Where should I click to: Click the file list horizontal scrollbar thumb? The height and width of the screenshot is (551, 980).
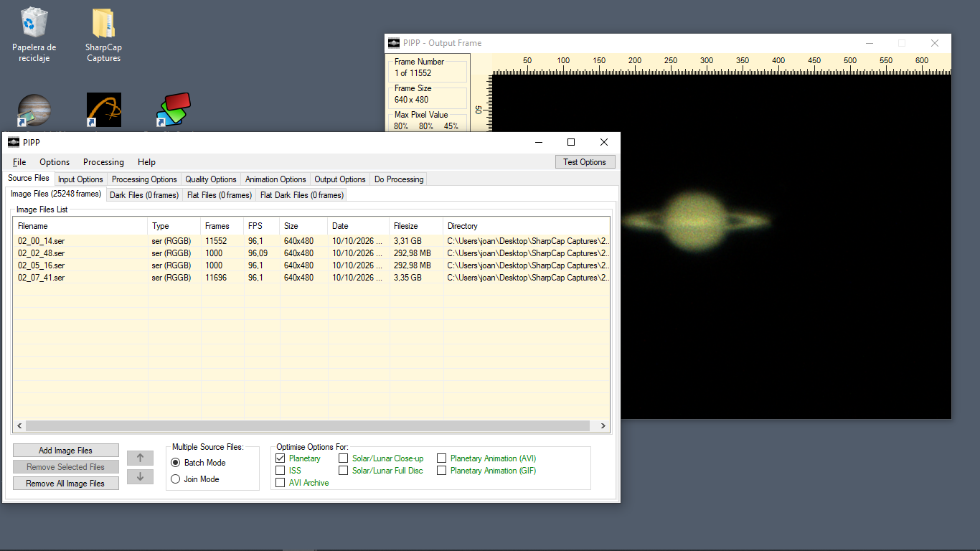(x=308, y=426)
